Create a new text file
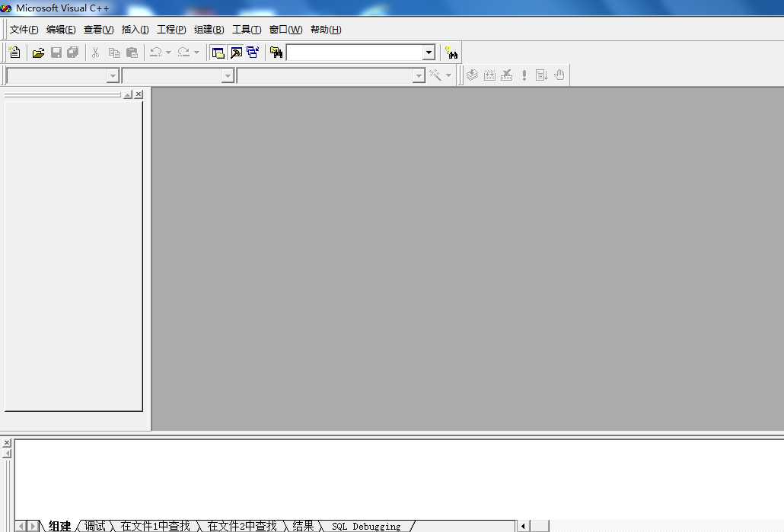Screen dimensions: 784x532 click(15, 52)
